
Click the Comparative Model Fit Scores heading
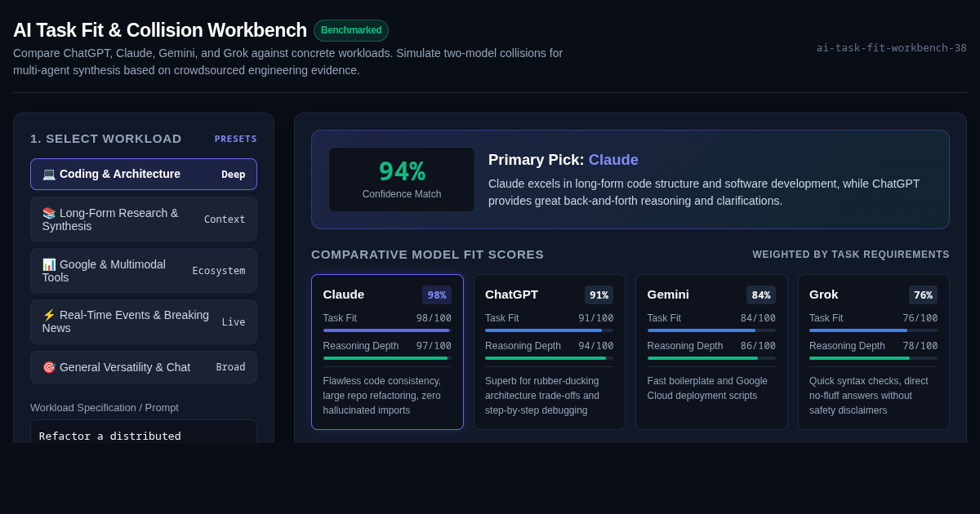coord(427,255)
